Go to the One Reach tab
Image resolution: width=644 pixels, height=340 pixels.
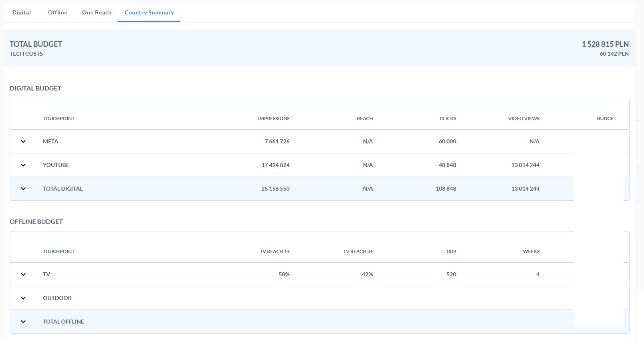pyautogui.click(x=97, y=12)
